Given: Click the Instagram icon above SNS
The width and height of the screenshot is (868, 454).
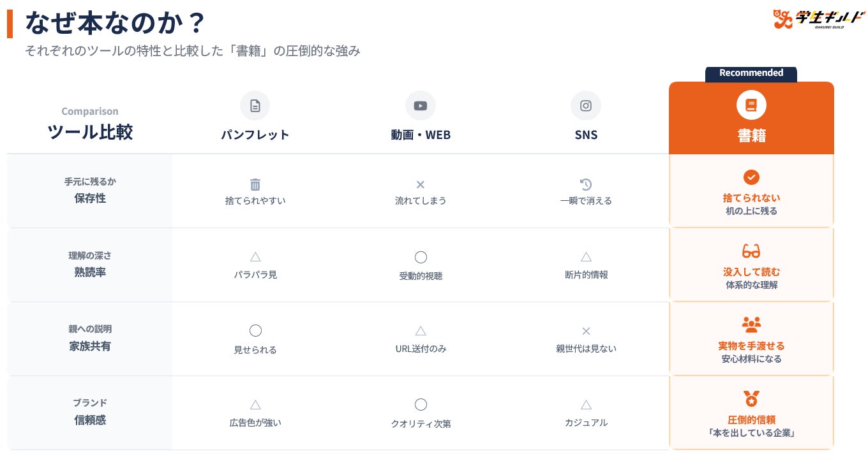Looking at the screenshot, I should pyautogui.click(x=586, y=106).
